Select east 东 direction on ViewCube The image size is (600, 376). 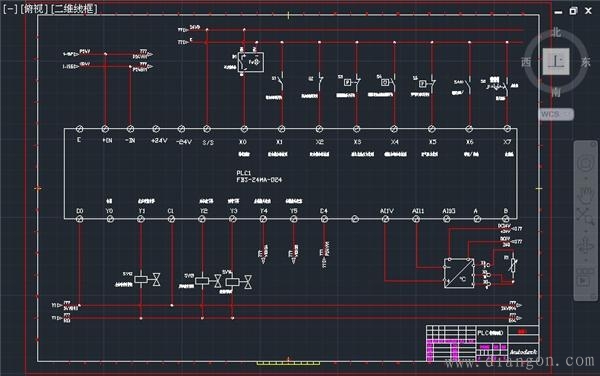[x=585, y=62]
